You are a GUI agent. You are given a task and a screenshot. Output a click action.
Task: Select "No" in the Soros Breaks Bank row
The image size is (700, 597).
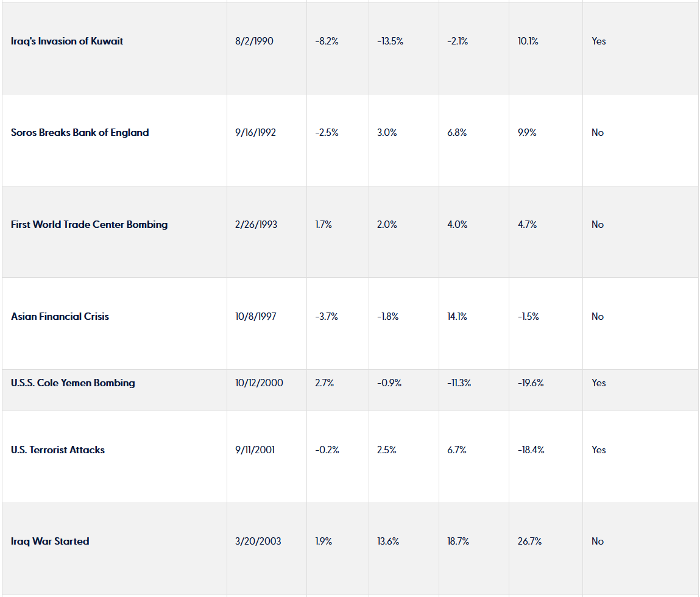(598, 133)
